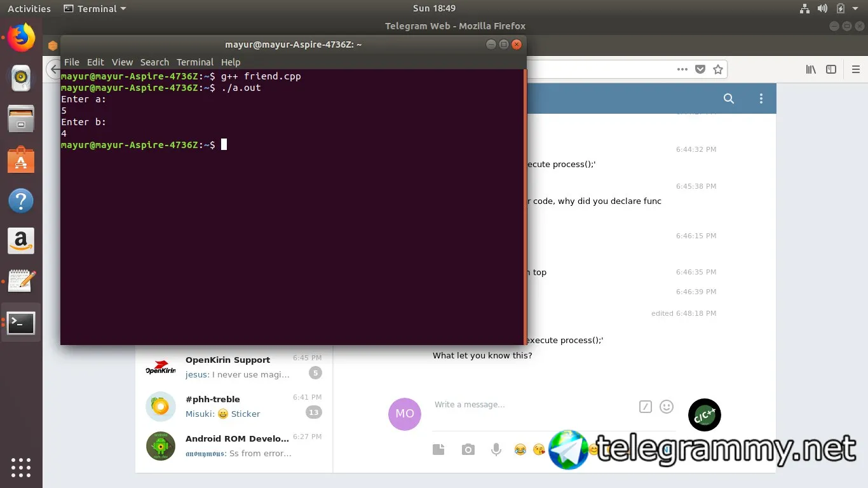
Task: Open the Firefox hamburger menu
Action: (856, 69)
